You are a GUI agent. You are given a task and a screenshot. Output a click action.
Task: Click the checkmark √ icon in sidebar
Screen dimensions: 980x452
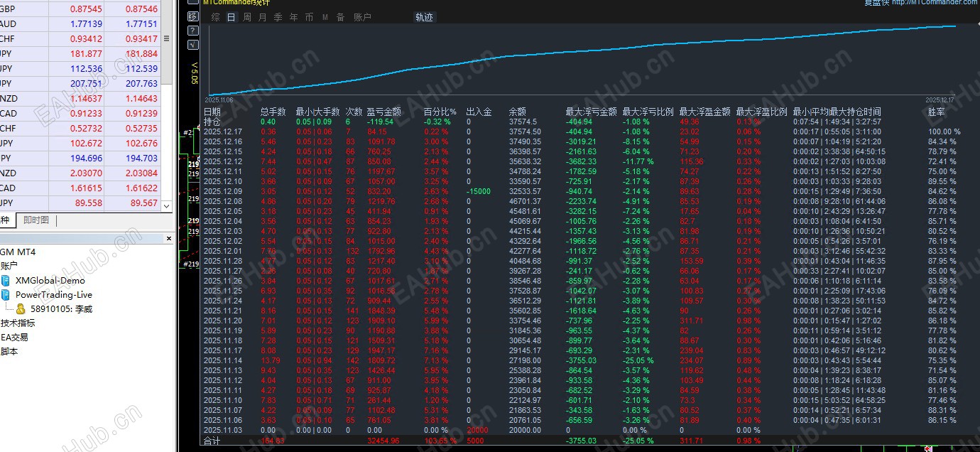tap(193, 45)
